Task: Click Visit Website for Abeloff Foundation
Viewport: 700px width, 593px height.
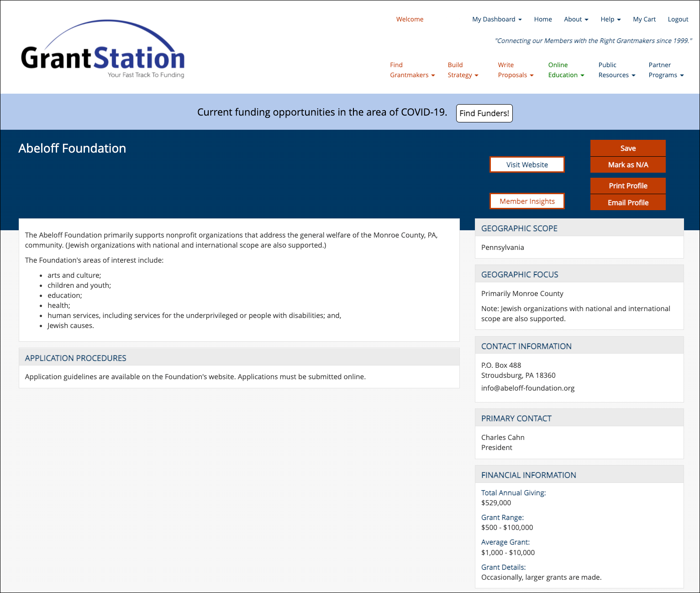Action: tap(527, 164)
